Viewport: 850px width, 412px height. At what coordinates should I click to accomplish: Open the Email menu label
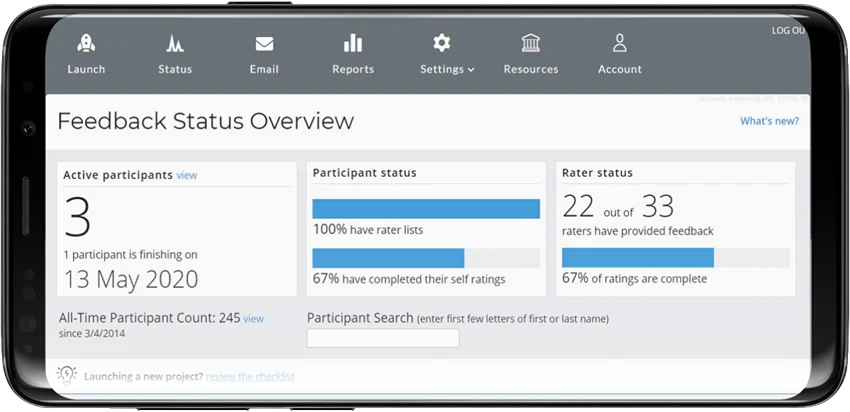[x=264, y=69]
